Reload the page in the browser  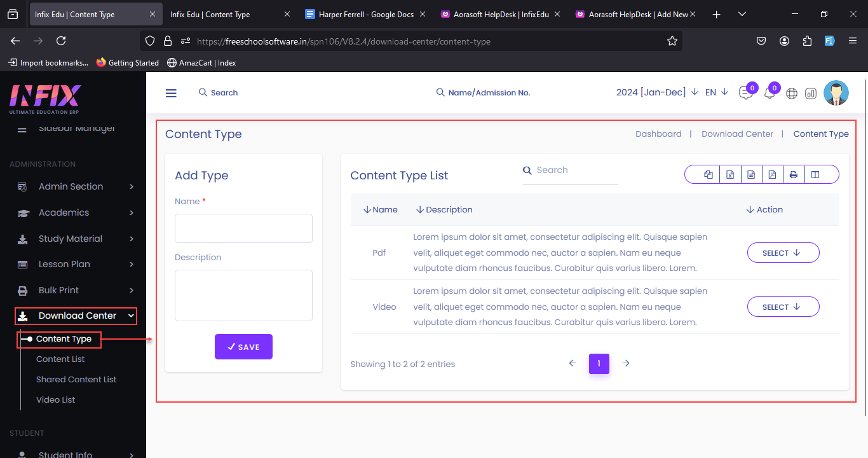[x=61, y=41]
